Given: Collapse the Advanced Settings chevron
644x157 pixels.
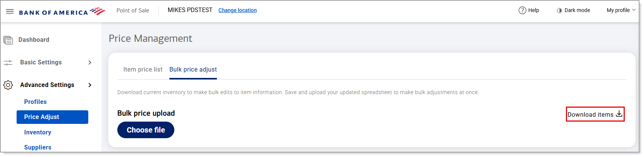Looking at the screenshot, I should click(90, 85).
